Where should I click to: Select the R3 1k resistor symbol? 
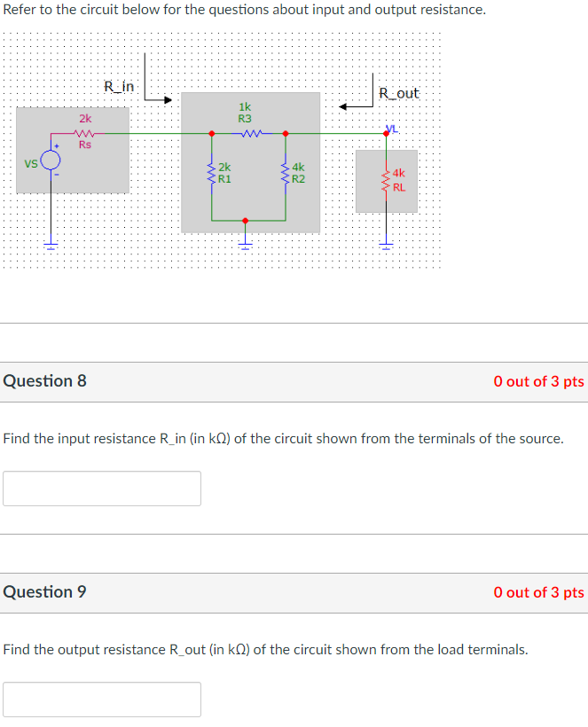click(250, 133)
